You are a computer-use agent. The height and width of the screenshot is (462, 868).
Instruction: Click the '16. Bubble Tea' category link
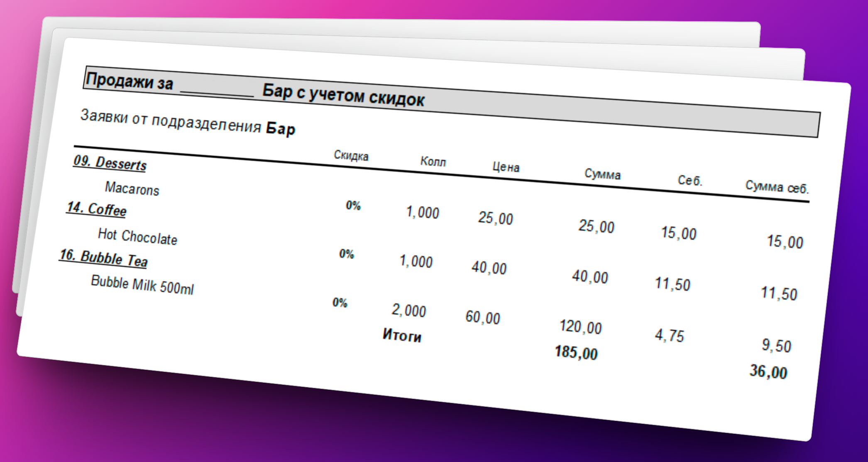[x=103, y=258]
